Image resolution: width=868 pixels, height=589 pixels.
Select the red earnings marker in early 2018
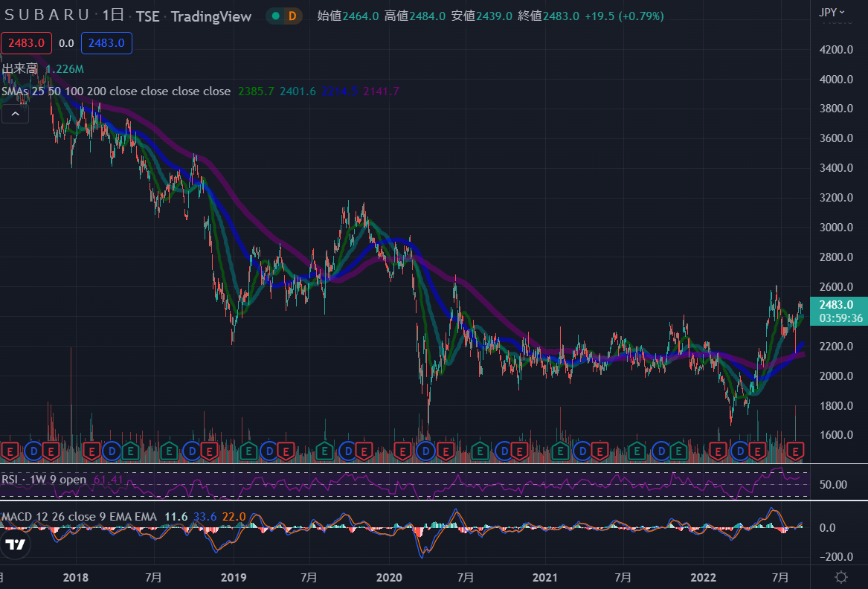(91, 451)
